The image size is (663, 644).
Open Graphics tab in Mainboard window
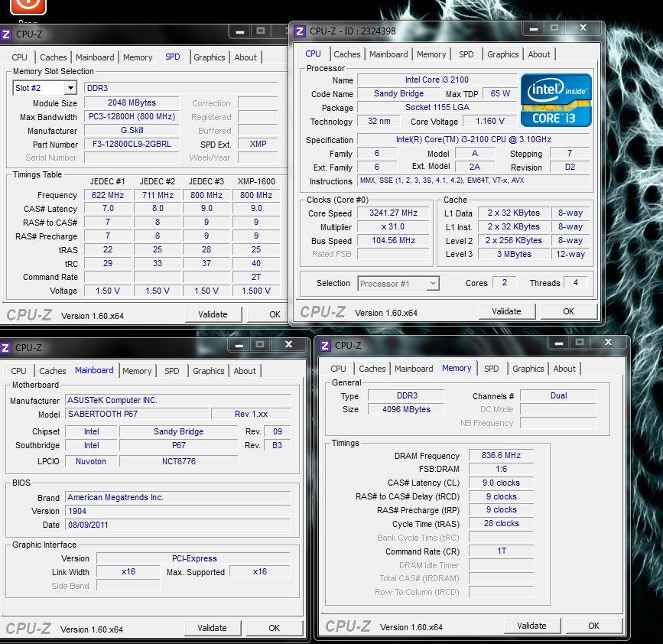[209, 371]
